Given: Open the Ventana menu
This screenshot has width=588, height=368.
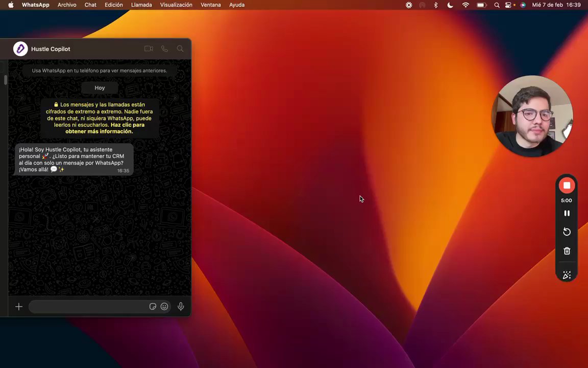Looking at the screenshot, I should (211, 5).
